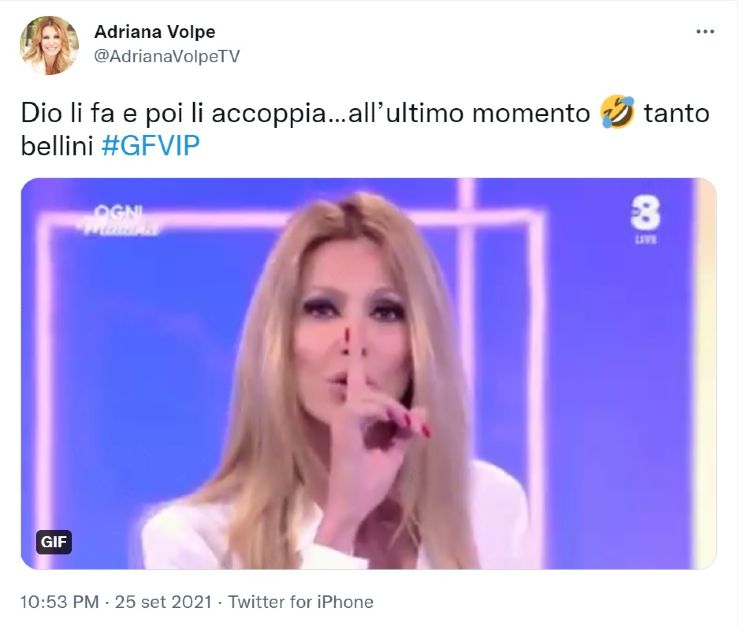Open the Twitter for iPhone source link
Viewport: 740px width, 627px height.
pos(301,602)
